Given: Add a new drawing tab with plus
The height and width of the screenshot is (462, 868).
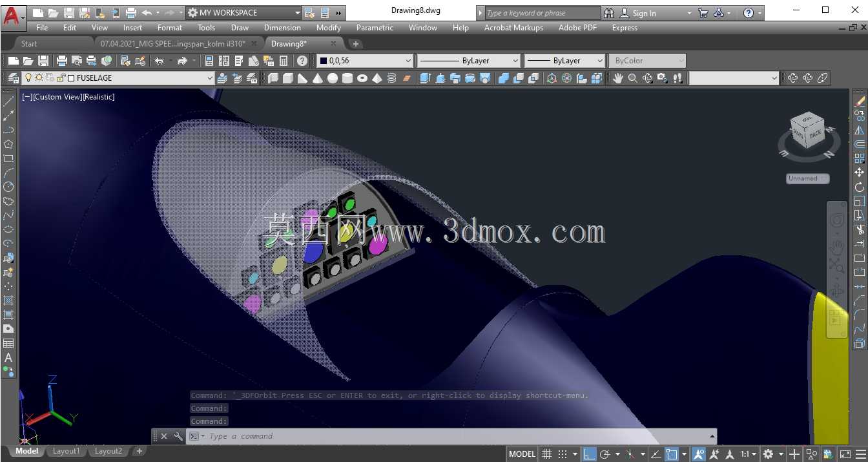Looking at the screenshot, I should tap(356, 44).
